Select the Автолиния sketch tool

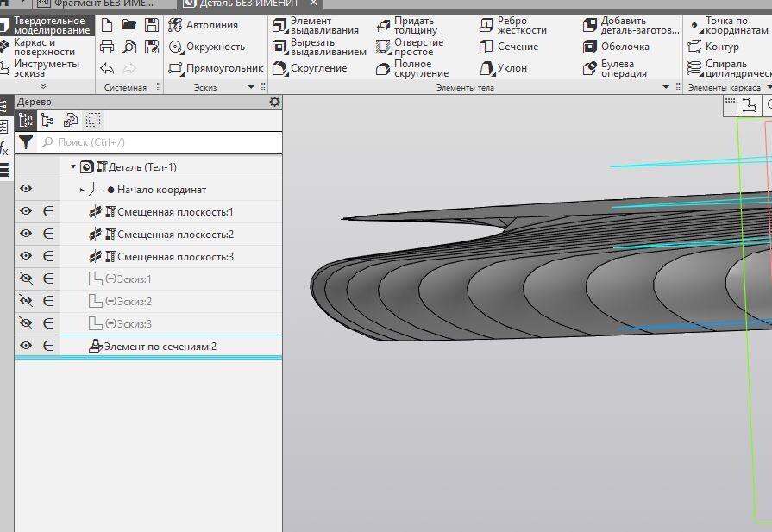[x=203, y=25]
